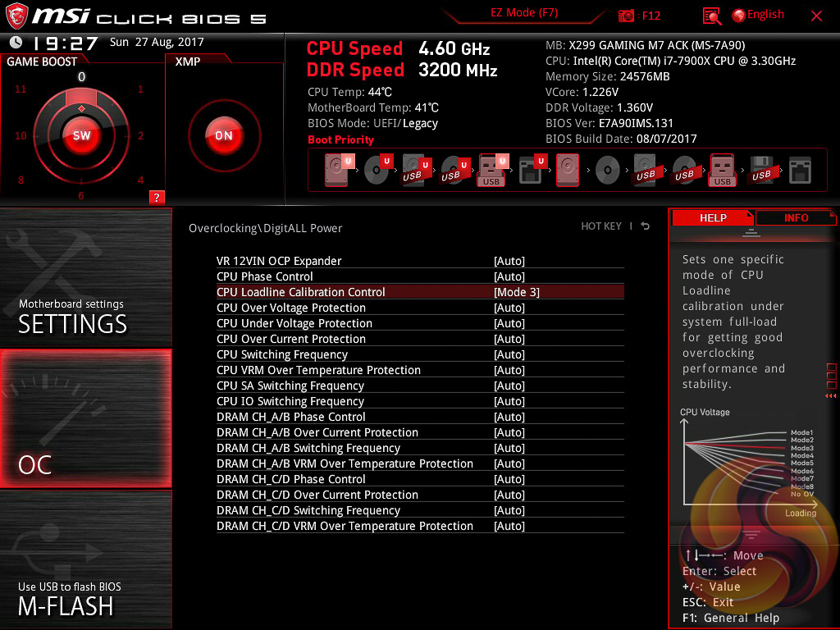This screenshot has width=840, height=630.
Task: Select DRAM CH_C/D Switching Frequency row
Action: coord(420,510)
